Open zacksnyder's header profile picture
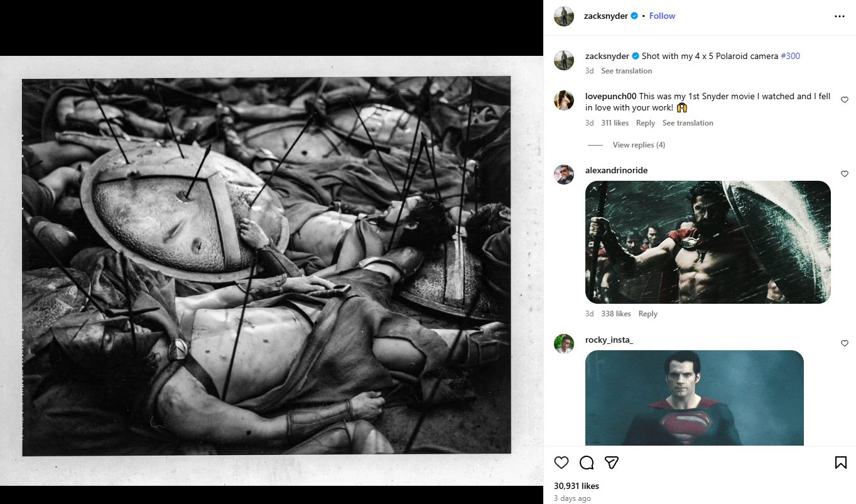Image resolution: width=856 pixels, height=504 pixels. [564, 16]
